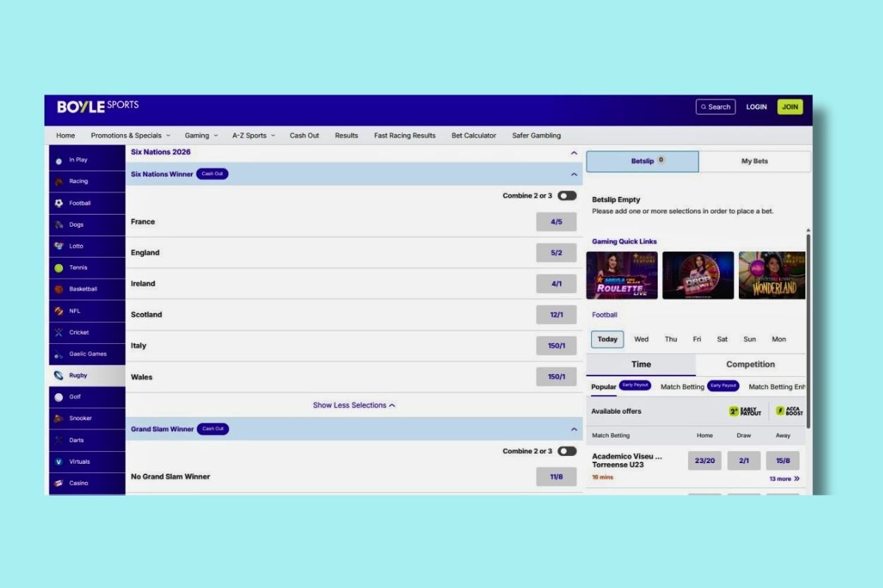This screenshot has height=588, width=883.
Task: Toggle Combine 2 or 3 under Grand Slam Winner
Action: click(x=567, y=451)
